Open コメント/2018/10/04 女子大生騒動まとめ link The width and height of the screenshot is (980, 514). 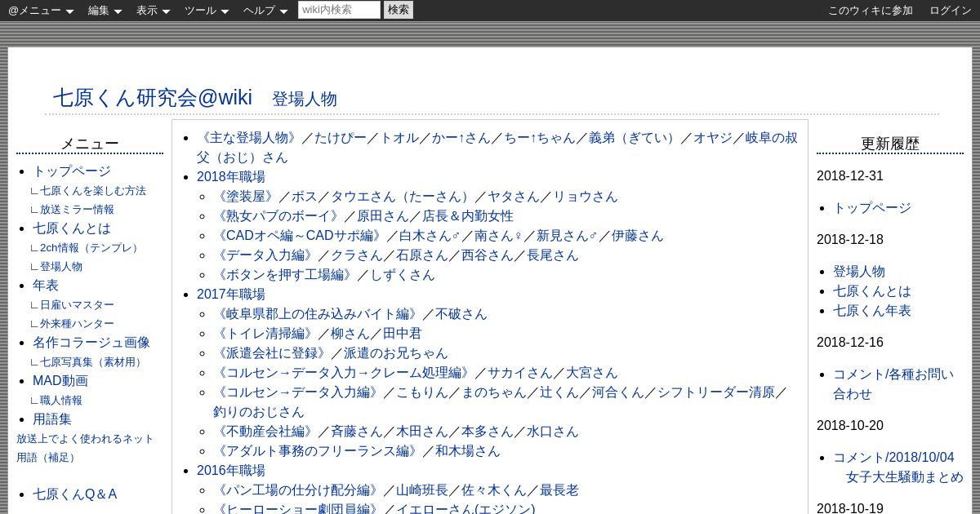[x=898, y=467]
